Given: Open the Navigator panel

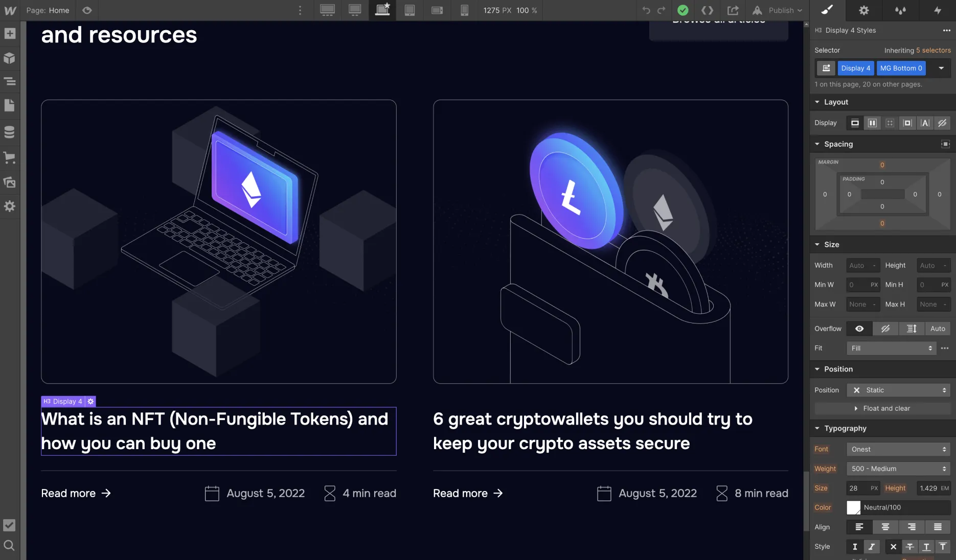Looking at the screenshot, I should (x=10, y=81).
